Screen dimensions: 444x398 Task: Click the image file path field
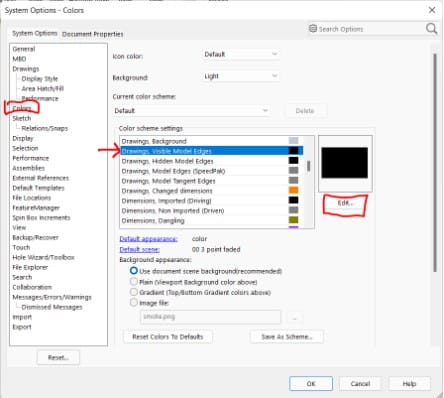click(x=210, y=317)
